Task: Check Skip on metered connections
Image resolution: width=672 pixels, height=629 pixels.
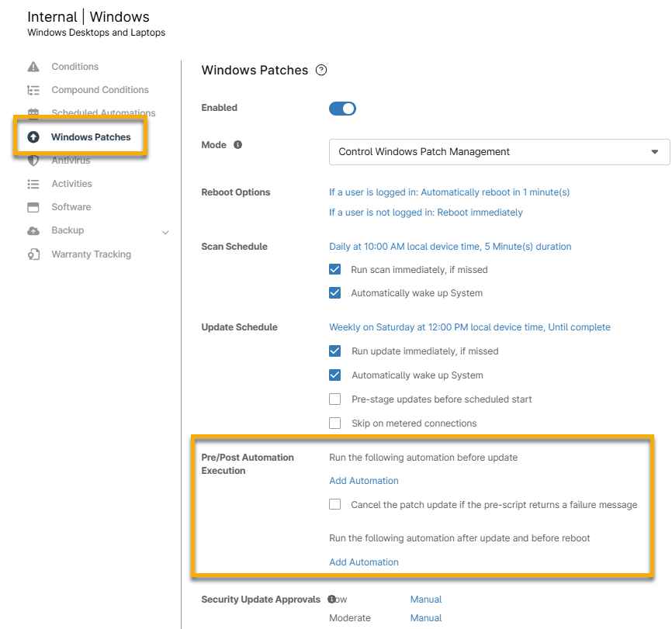Action: pyautogui.click(x=335, y=423)
